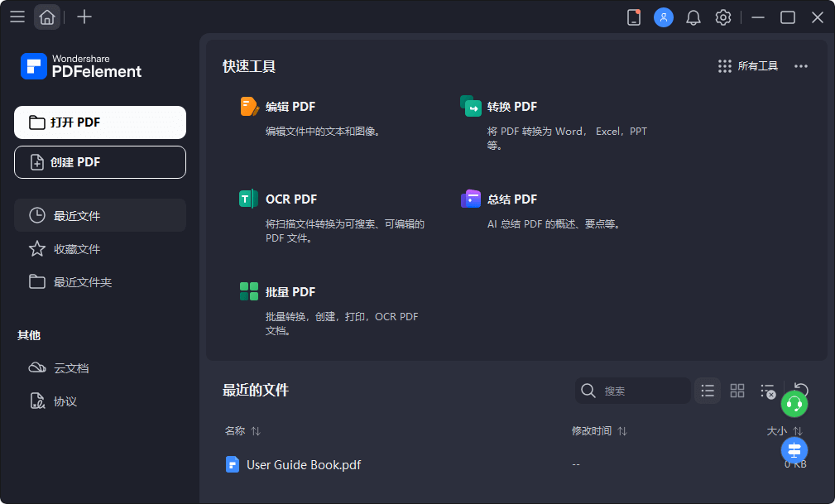Screen dimensions: 835x504
Task: Open the 批量 PDF batch tool
Action: point(291,291)
